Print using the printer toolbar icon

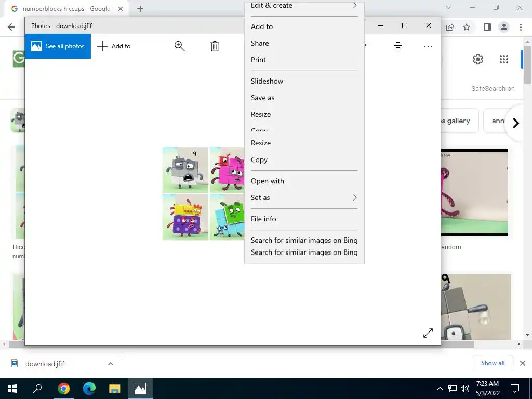(397, 46)
